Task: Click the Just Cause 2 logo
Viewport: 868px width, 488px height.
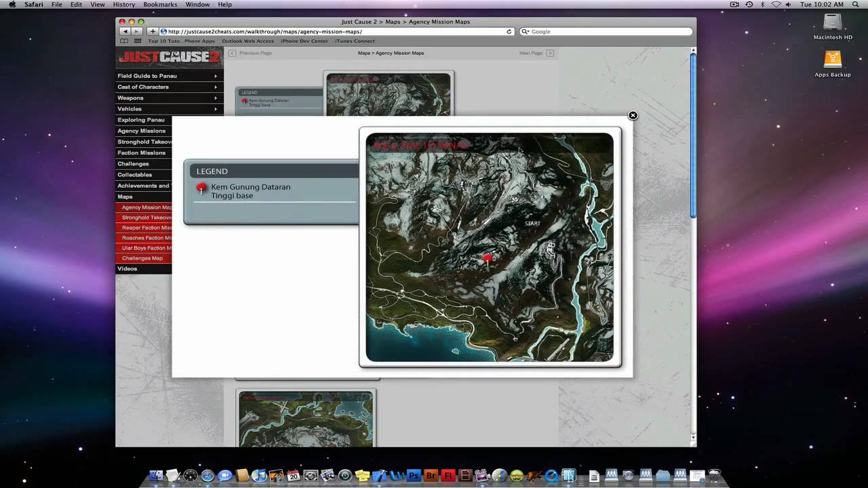Action: pyautogui.click(x=168, y=58)
